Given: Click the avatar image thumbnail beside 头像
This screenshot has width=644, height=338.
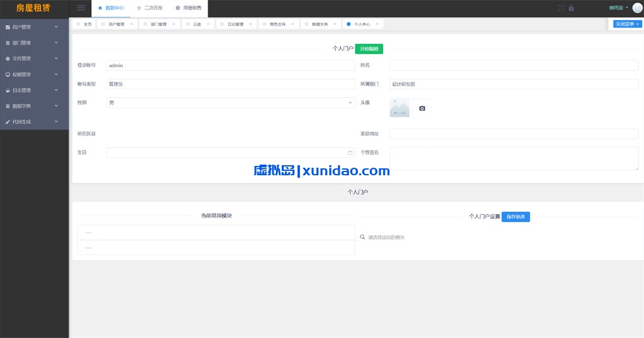Looking at the screenshot, I should pos(399,108).
